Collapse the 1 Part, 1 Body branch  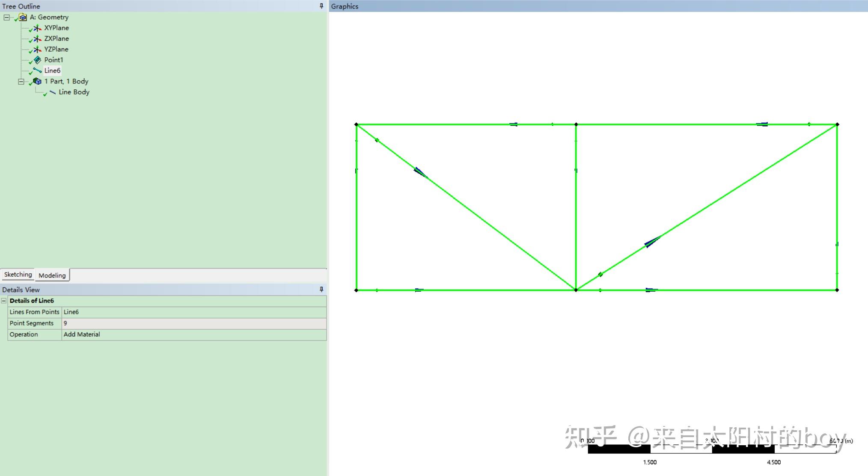[x=21, y=81]
